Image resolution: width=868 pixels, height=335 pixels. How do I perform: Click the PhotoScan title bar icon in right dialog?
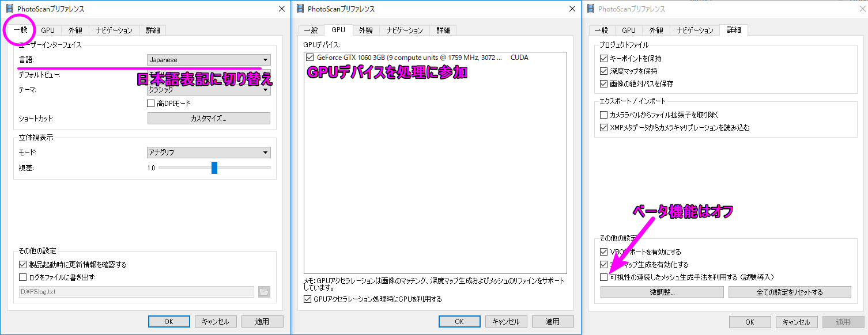pos(590,9)
